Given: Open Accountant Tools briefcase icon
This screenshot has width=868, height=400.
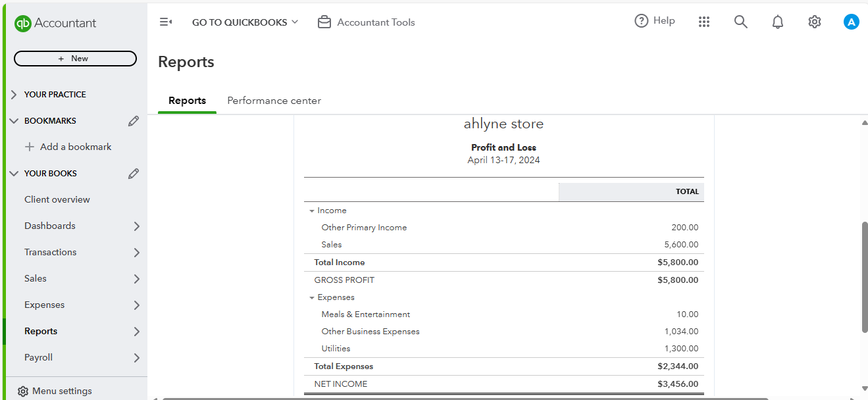Looking at the screenshot, I should click(x=324, y=22).
